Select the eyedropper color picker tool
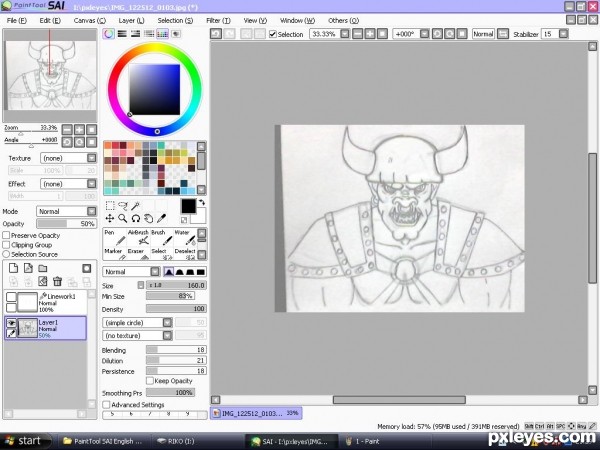 tap(161, 218)
